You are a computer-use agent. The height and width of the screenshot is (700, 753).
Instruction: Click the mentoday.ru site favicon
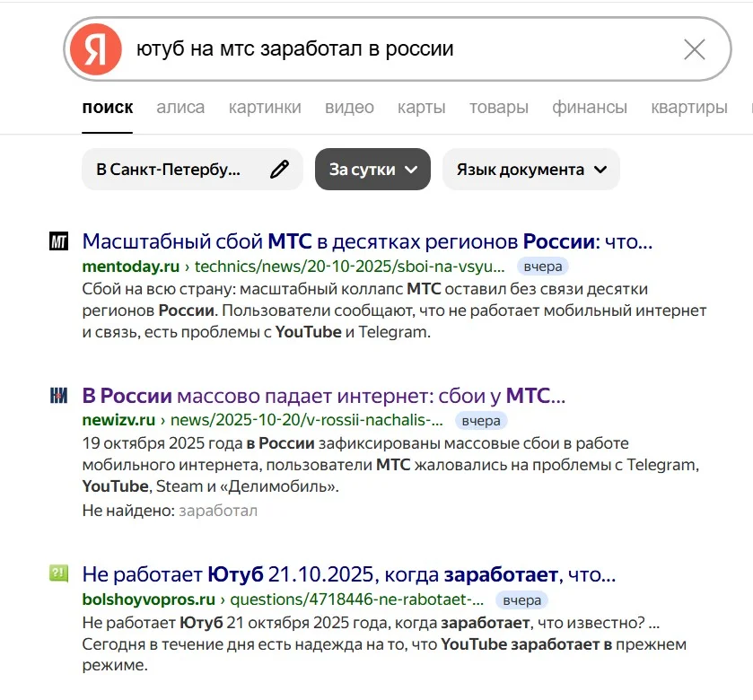59,241
